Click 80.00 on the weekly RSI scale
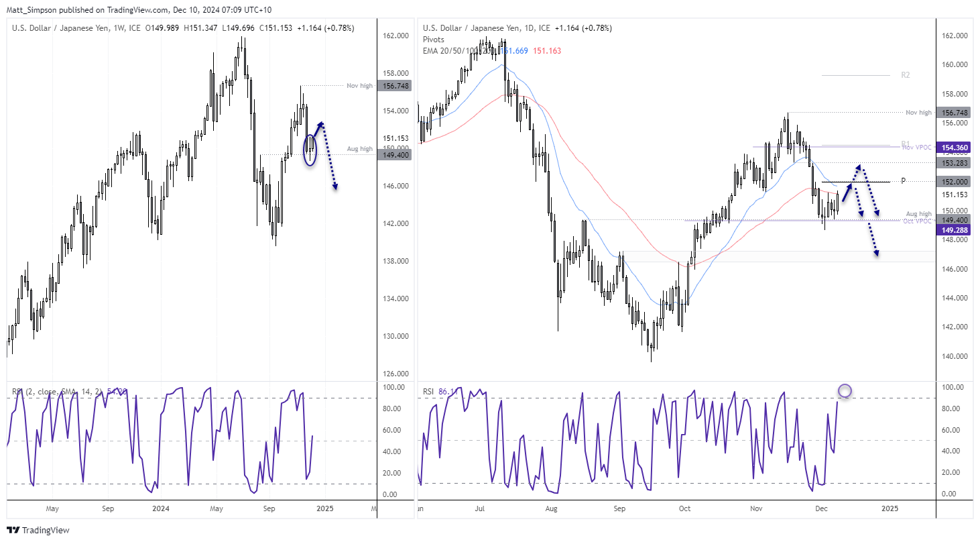 pos(393,409)
